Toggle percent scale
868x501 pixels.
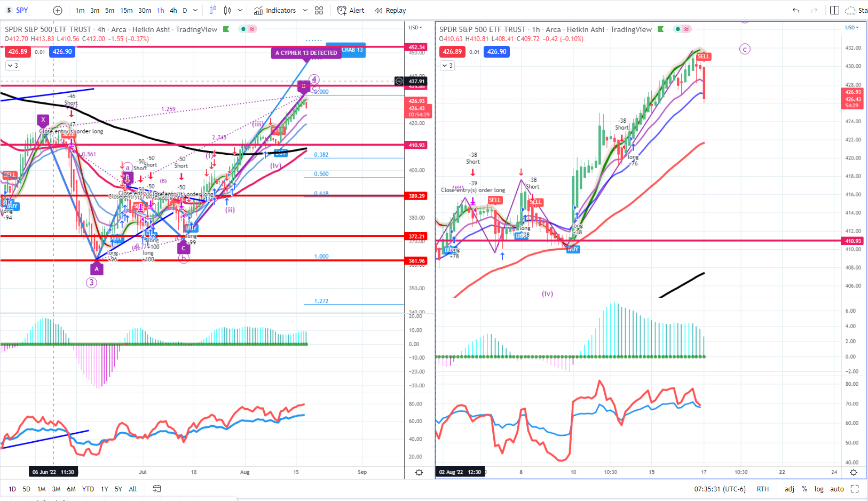click(x=804, y=489)
